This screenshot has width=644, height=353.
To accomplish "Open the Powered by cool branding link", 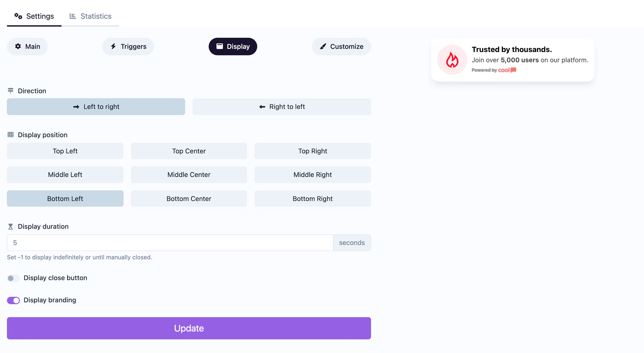I will click(494, 70).
